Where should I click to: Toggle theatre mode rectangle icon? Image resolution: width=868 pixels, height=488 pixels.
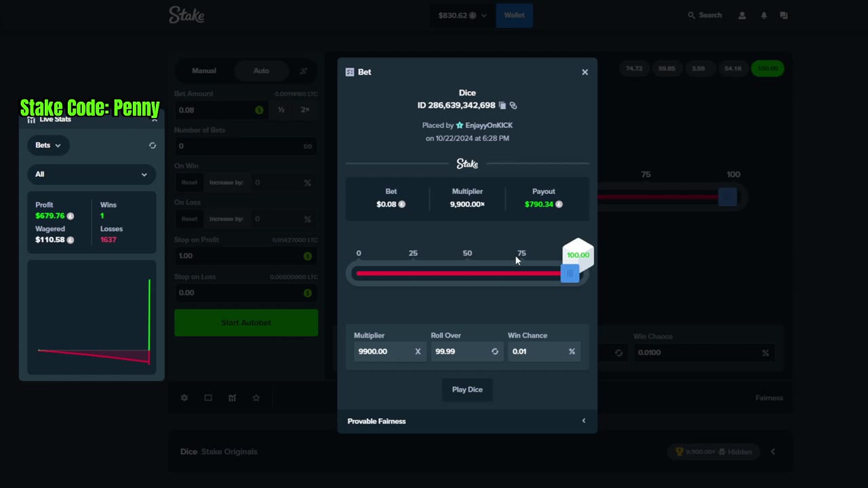point(208,398)
